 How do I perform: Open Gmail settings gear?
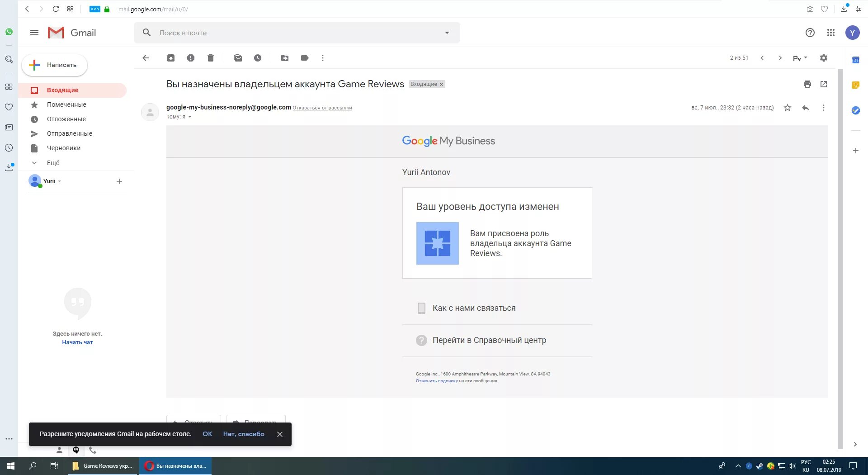(x=824, y=58)
